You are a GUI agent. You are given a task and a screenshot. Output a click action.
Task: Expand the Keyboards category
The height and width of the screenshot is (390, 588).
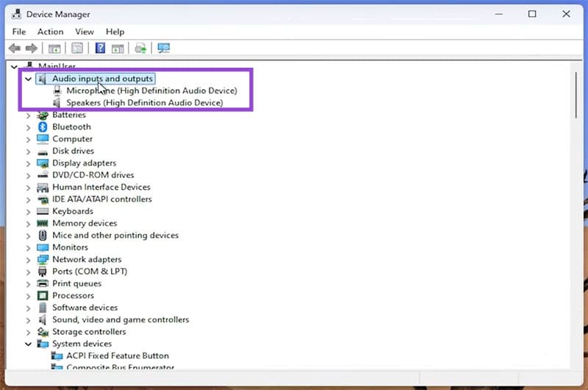(x=28, y=211)
